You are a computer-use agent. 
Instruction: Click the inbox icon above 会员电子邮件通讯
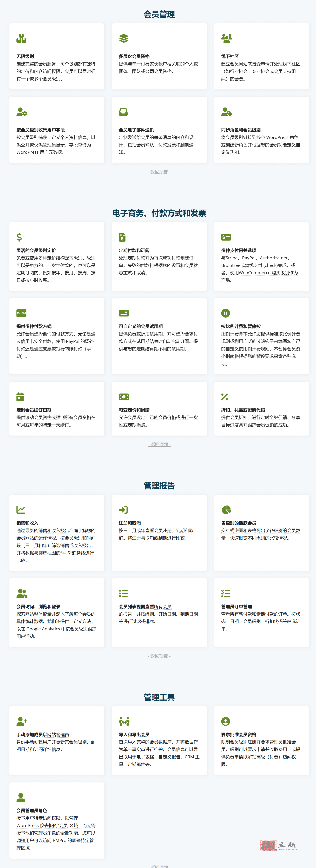[x=123, y=112]
